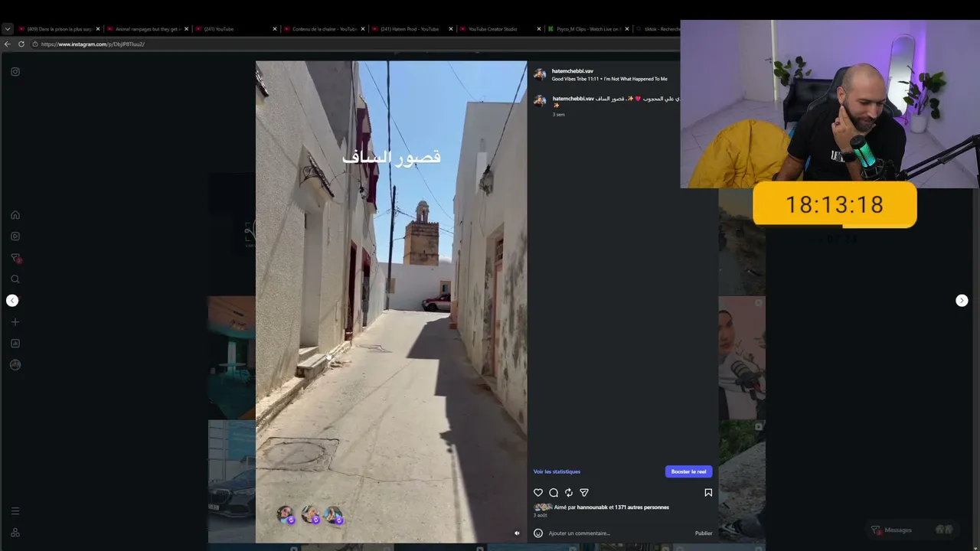Click the '3 août' post date

541,516
